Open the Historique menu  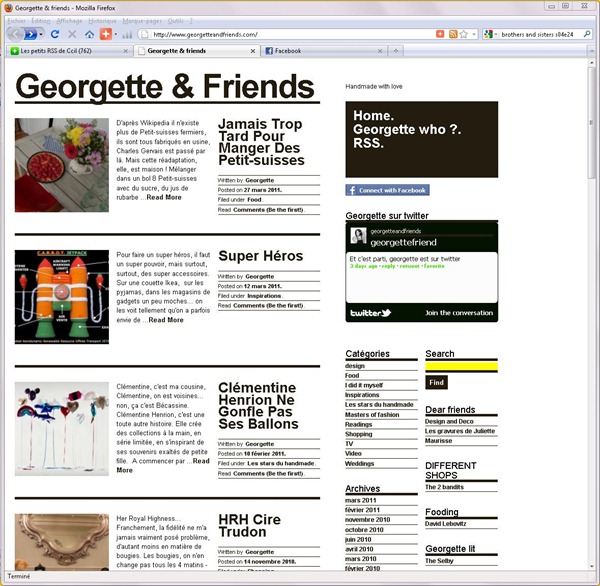tap(102, 21)
